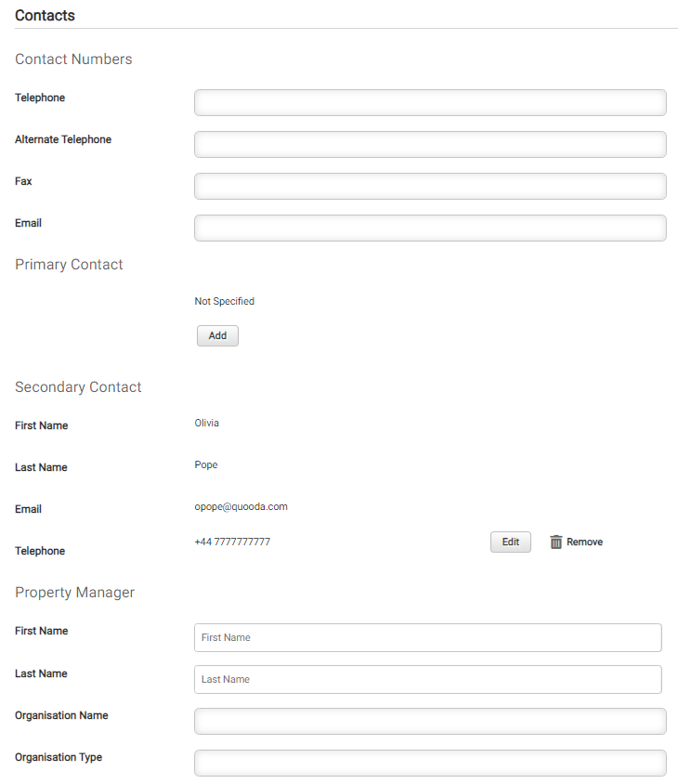Select the Property Manager First Name field
The width and height of the screenshot is (678, 784).
click(x=428, y=637)
